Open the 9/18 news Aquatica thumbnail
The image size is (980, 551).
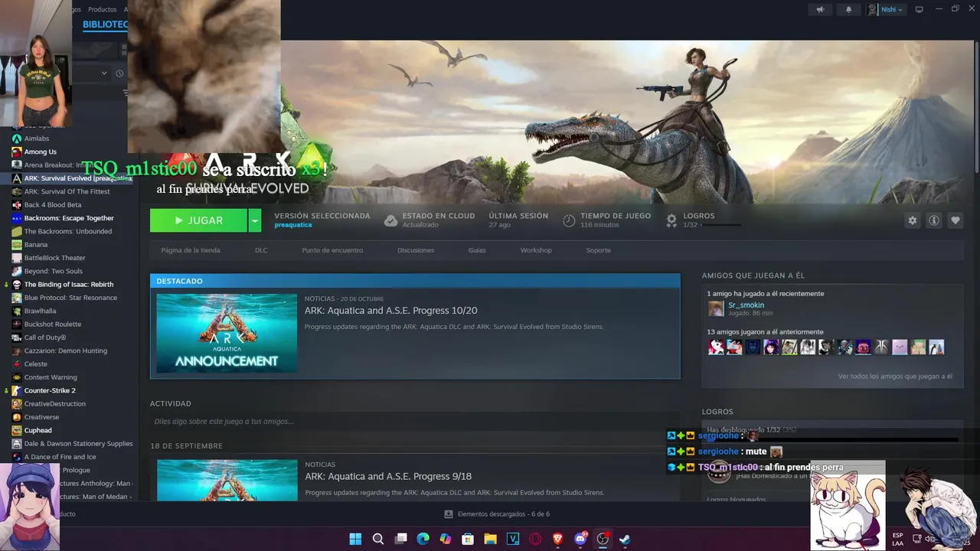point(227,480)
